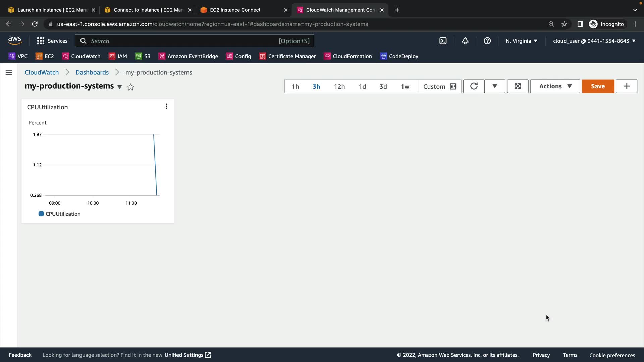Refresh the dashboard with refresh icon
The image size is (644, 362).
point(474,86)
